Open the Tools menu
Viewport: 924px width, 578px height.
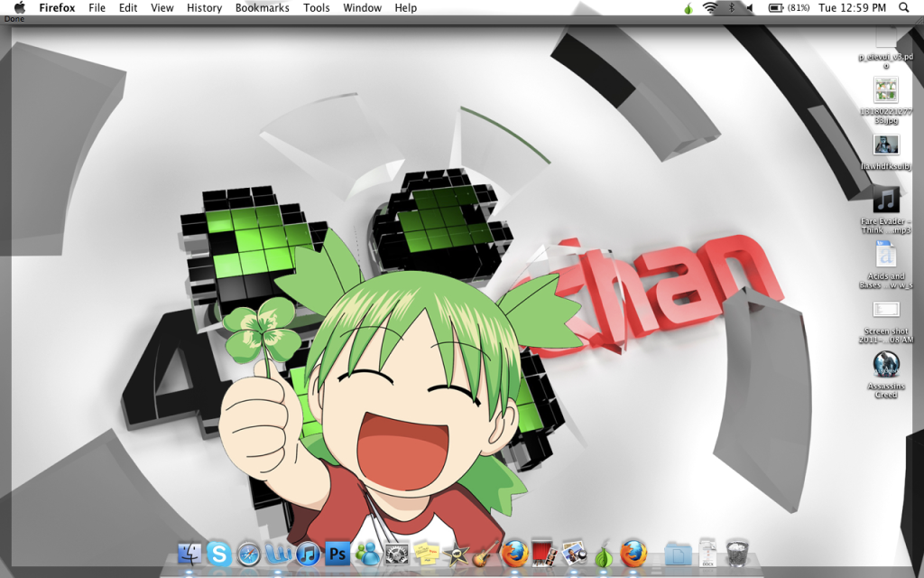(x=317, y=7)
